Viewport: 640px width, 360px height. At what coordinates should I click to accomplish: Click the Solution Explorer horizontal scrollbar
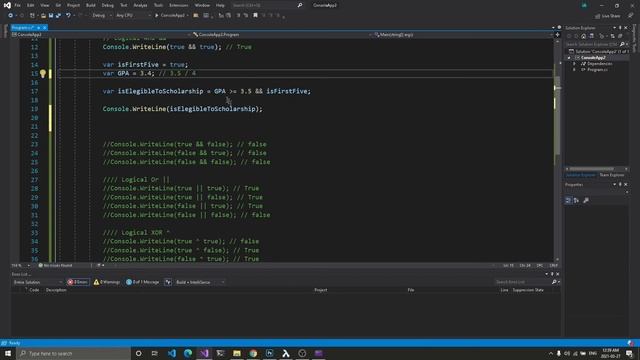(591, 169)
